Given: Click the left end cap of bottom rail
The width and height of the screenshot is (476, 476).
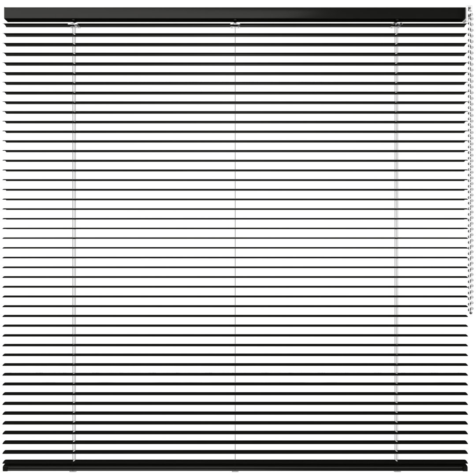Looking at the screenshot, I should tap(5, 465).
